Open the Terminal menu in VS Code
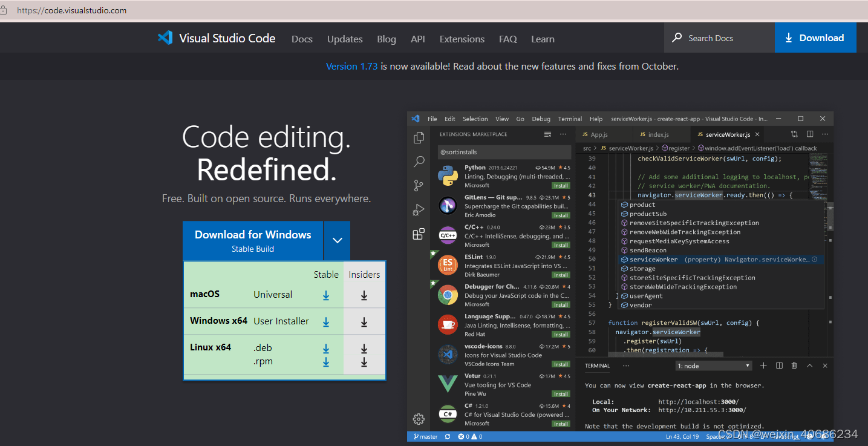Screen dimensions: 868x446 pos(569,119)
